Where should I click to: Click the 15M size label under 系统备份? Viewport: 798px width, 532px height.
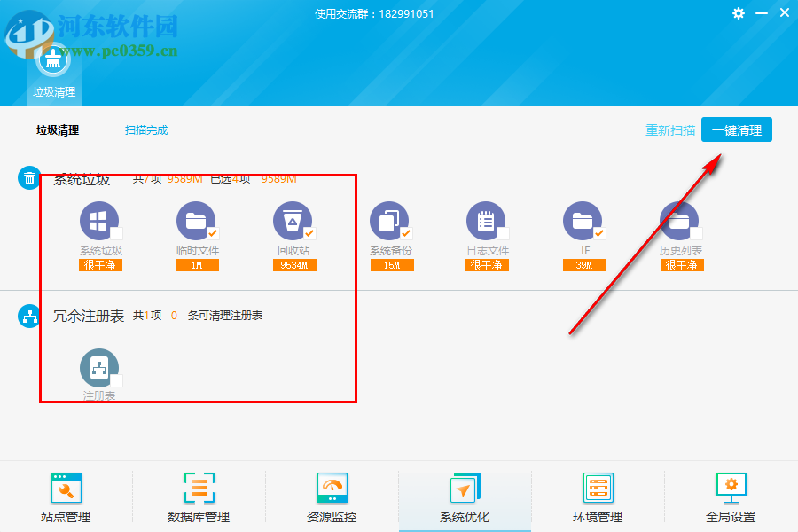392,265
